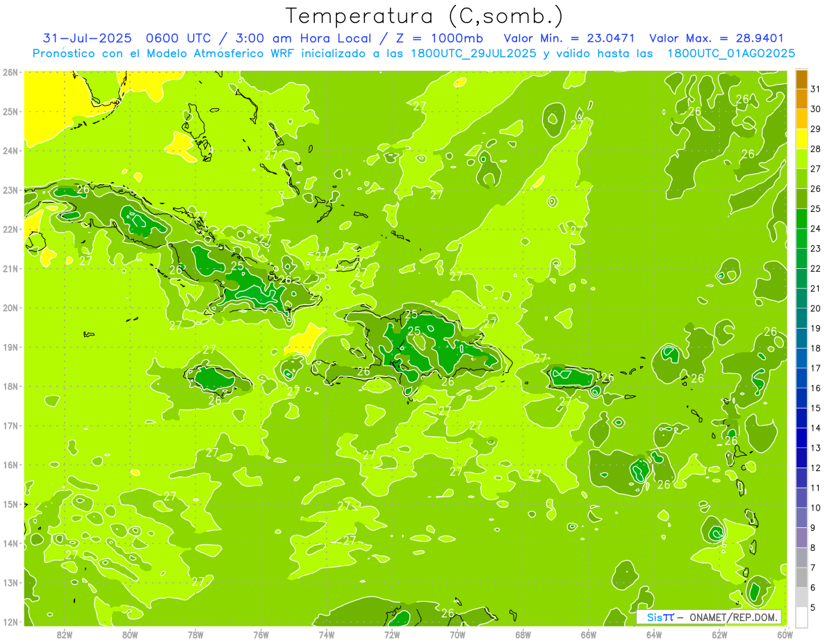
Task: Click the '29' label on the color scale
Action: (x=815, y=129)
